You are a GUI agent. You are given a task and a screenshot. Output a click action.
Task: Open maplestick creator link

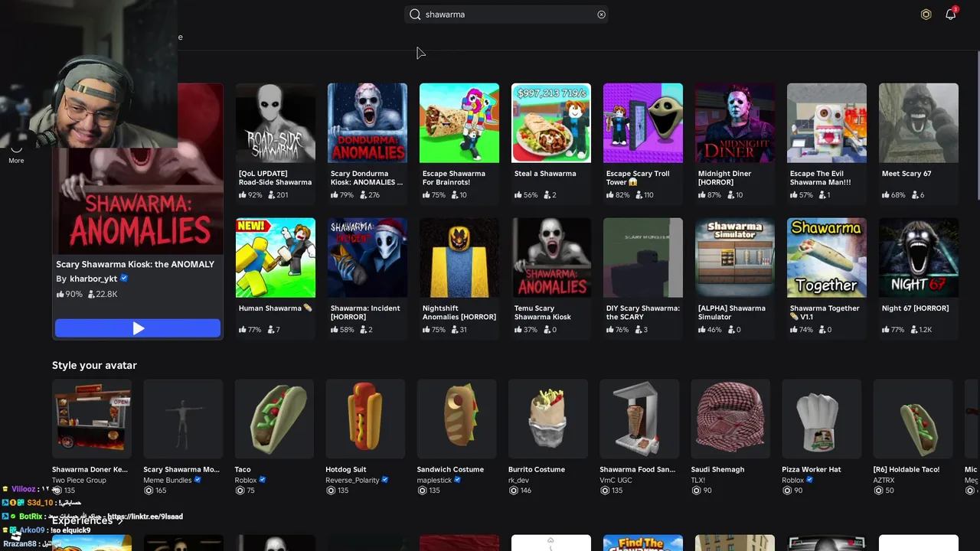point(434,481)
